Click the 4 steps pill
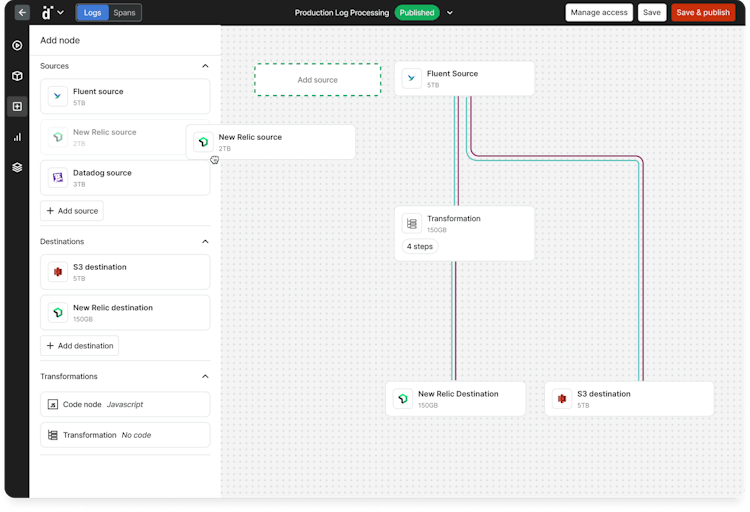750x512 pixels. tap(419, 246)
